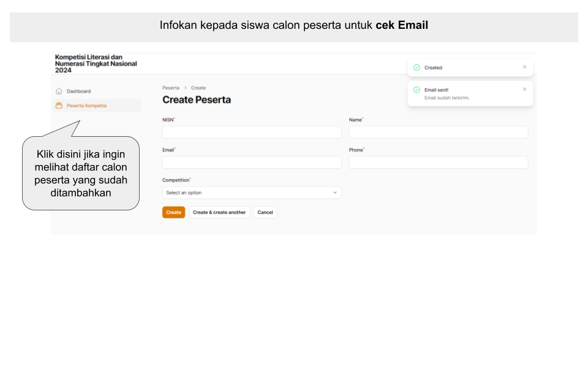Viewport: 588px width, 368px height.
Task: Dismiss the Created notification with its X
Action: point(524,67)
